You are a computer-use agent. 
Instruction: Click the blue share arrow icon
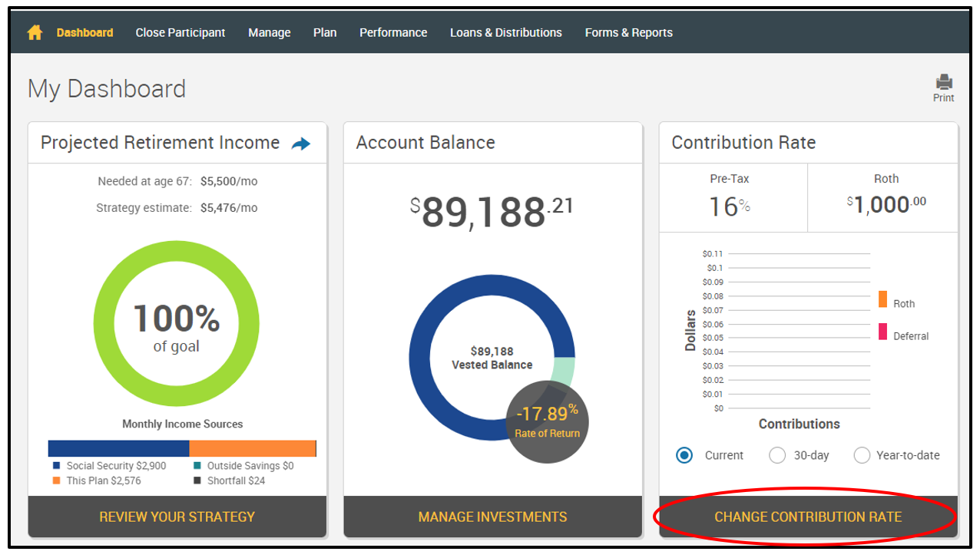[301, 144]
